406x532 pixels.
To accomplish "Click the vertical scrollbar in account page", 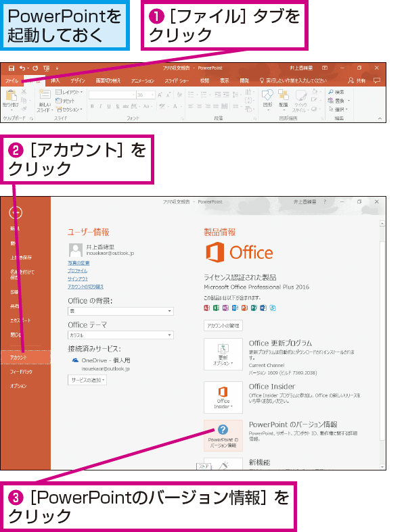I will [382, 344].
